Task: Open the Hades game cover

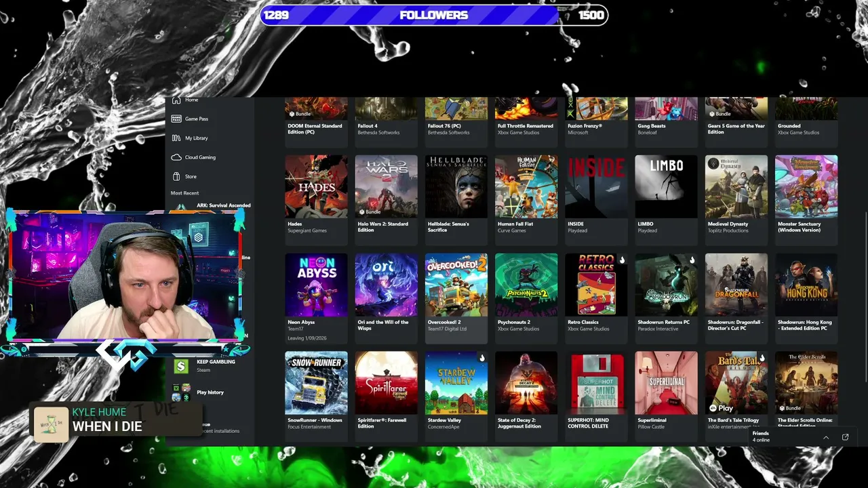Action: tap(316, 186)
